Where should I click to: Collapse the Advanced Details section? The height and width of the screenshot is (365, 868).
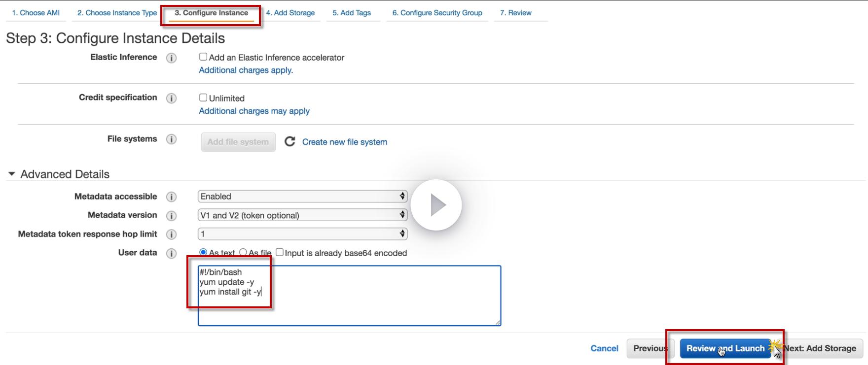(x=12, y=174)
